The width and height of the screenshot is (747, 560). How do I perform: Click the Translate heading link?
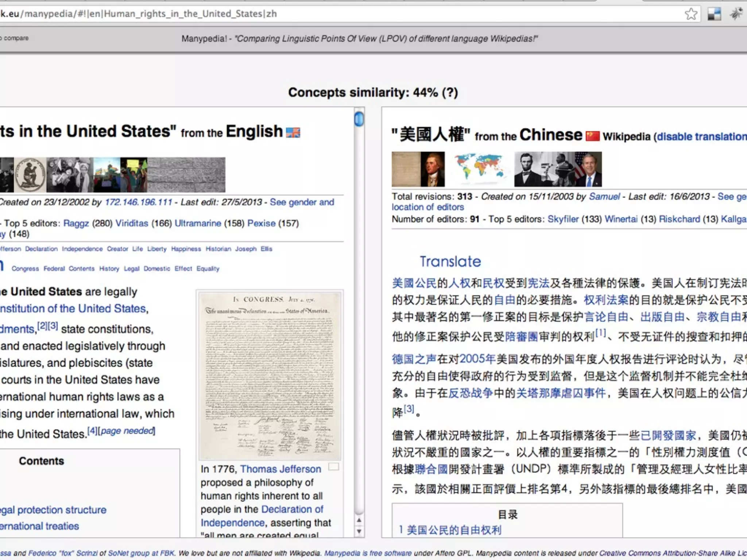(x=450, y=261)
